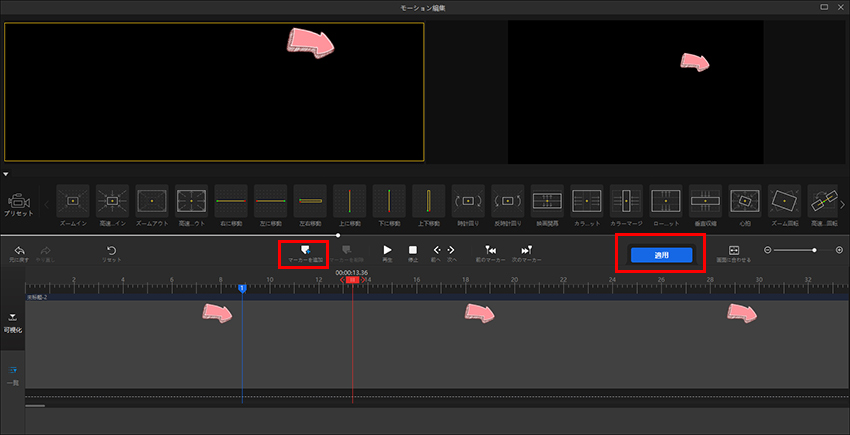Click the リセット (reset) icon
Viewport: 850px width, 435px height.
pyautogui.click(x=111, y=250)
